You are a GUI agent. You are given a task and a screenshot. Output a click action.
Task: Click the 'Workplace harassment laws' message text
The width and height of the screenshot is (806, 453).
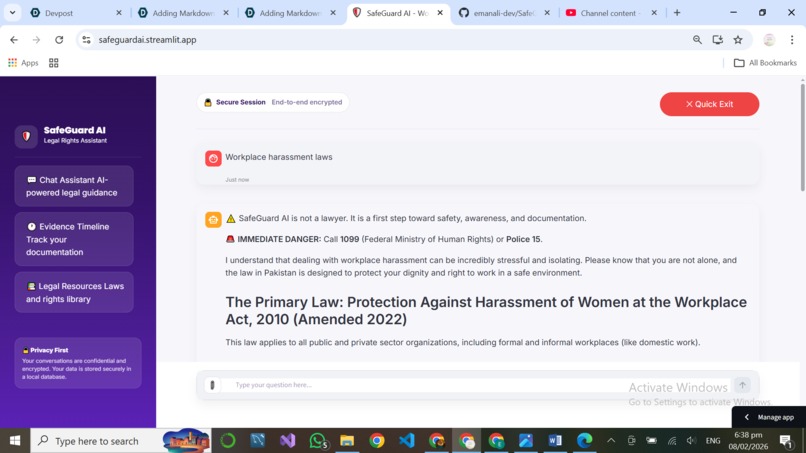click(x=279, y=157)
